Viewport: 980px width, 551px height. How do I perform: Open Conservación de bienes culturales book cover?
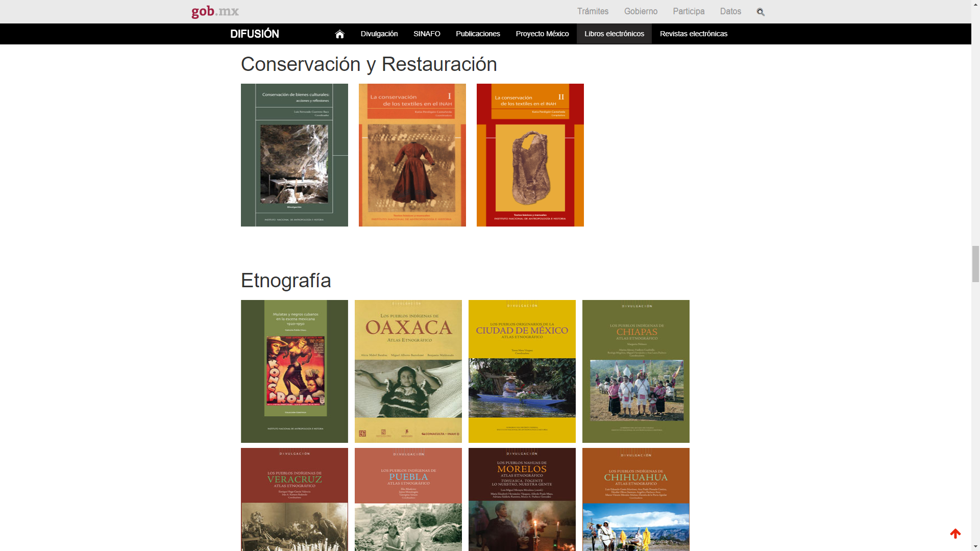point(295,155)
